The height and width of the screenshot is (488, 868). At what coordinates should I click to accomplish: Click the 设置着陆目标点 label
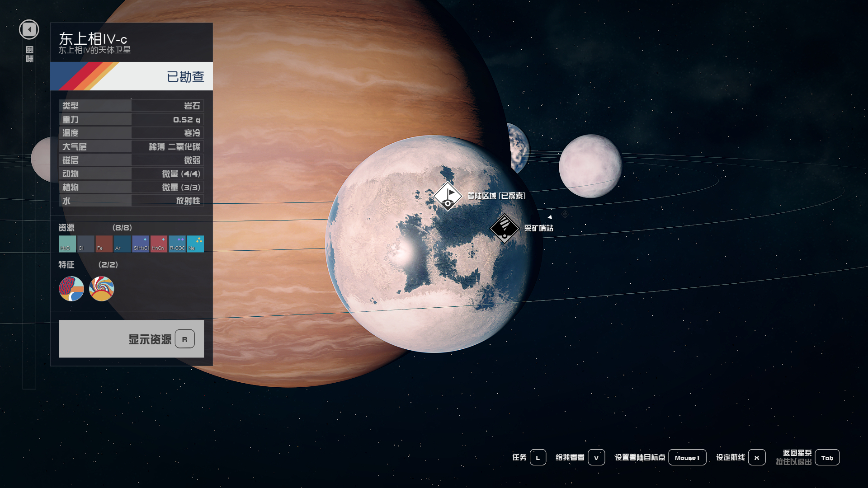click(640, 457)
